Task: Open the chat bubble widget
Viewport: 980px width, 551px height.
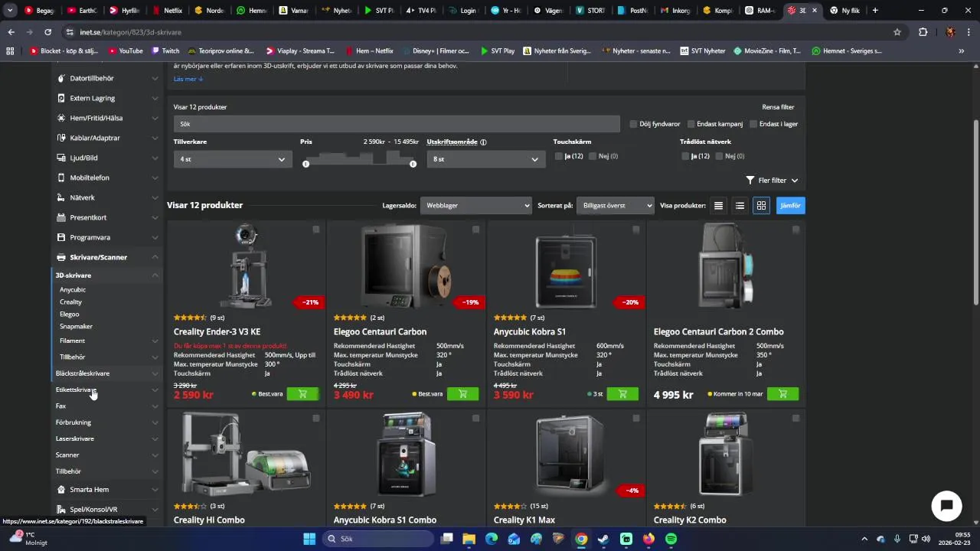Action: click(x=946, y=506)
